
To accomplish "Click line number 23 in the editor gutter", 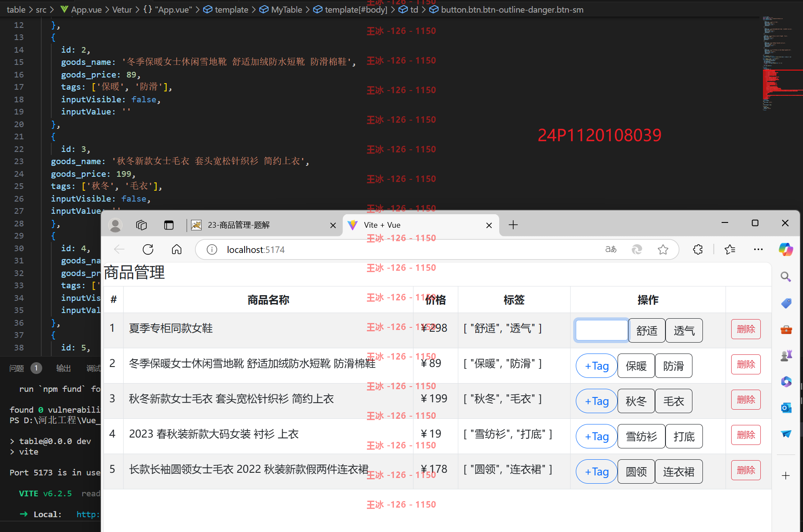I will (x=19, y=161).
